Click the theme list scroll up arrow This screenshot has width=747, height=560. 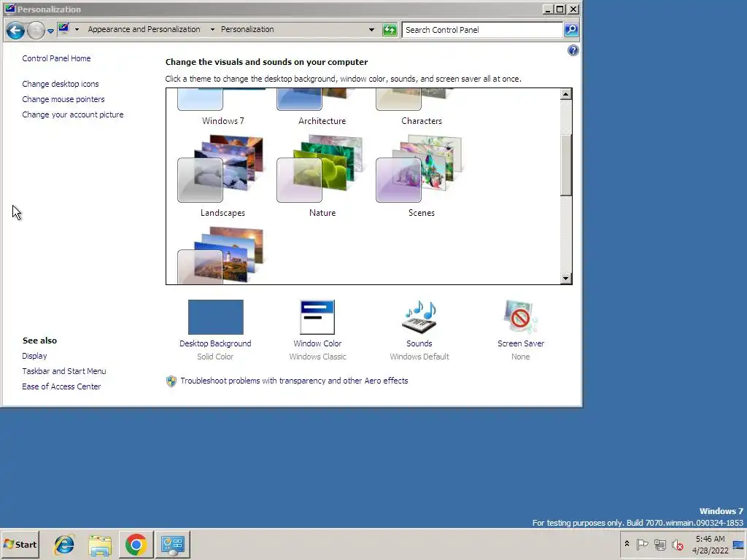coord(565,94)
